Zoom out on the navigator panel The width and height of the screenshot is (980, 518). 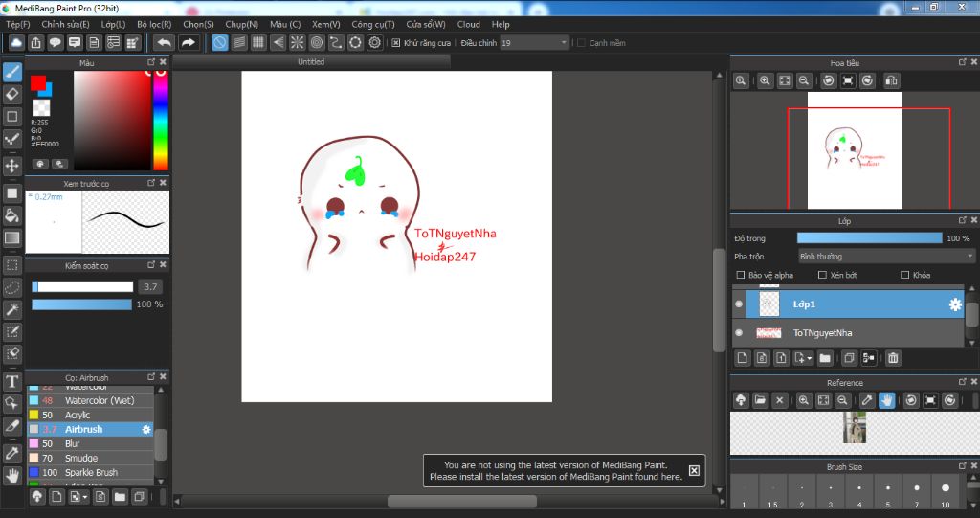point(804,80)
